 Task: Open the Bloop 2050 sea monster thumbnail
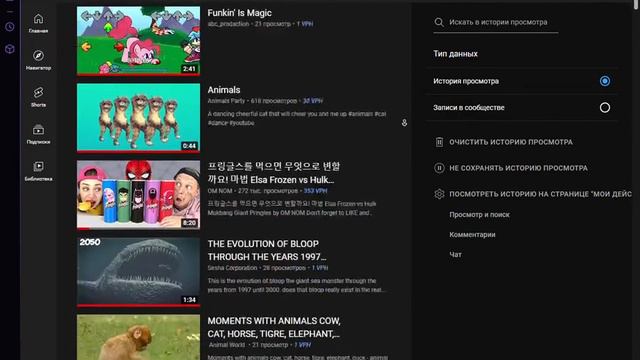click(x=138, y=272)
